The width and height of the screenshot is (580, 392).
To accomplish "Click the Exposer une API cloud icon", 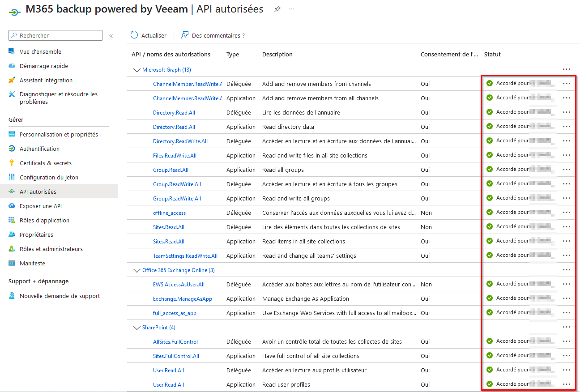I will [12, 206].
